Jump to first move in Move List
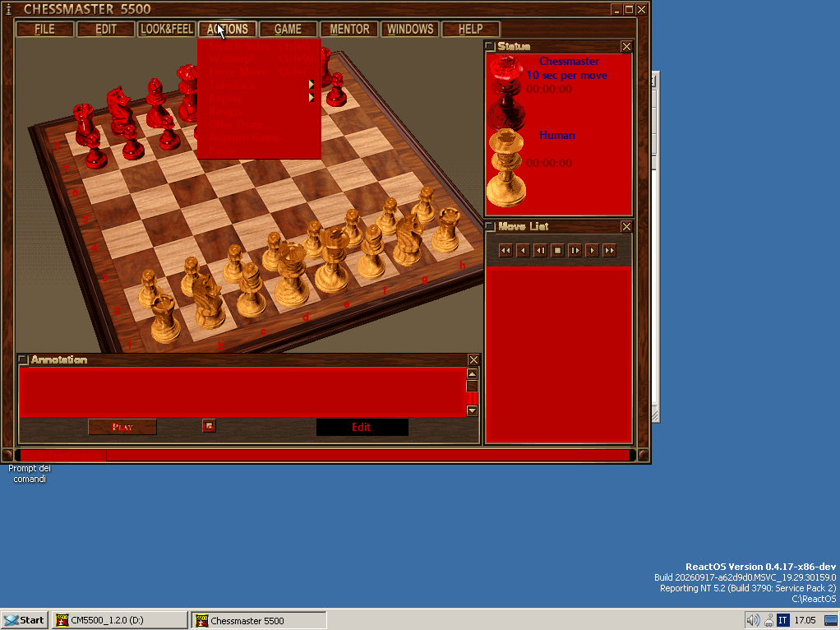The image size is (840, 630). click(505, 250)
